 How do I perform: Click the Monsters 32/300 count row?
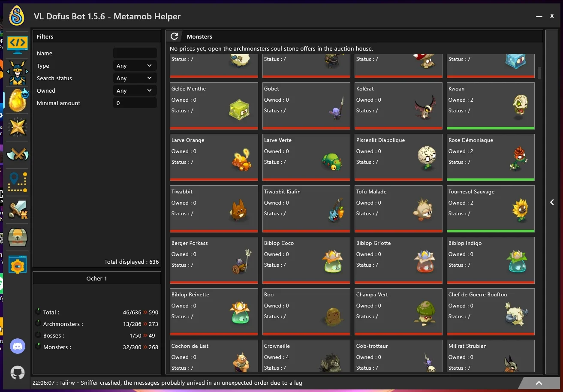[x=96, y=347]
